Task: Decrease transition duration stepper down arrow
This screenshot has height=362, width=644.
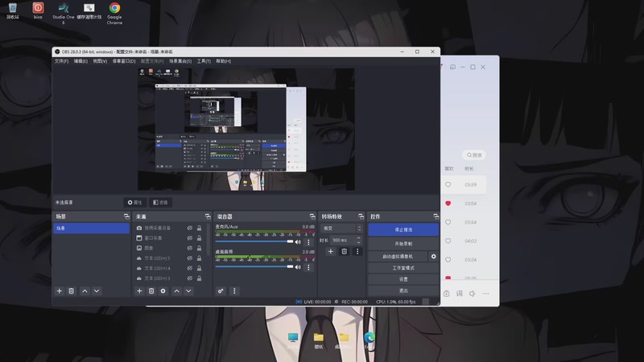Action: coord(358,243)
